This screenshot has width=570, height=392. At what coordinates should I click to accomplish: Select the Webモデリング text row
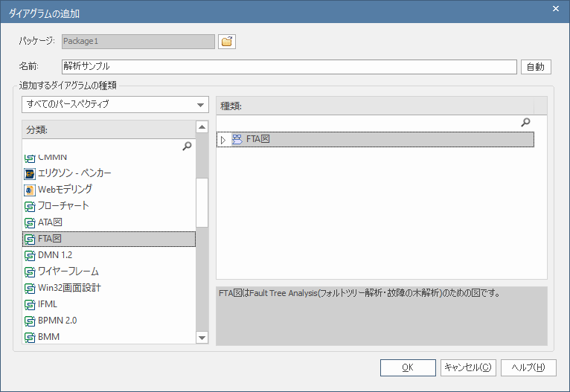pos(65,190)
